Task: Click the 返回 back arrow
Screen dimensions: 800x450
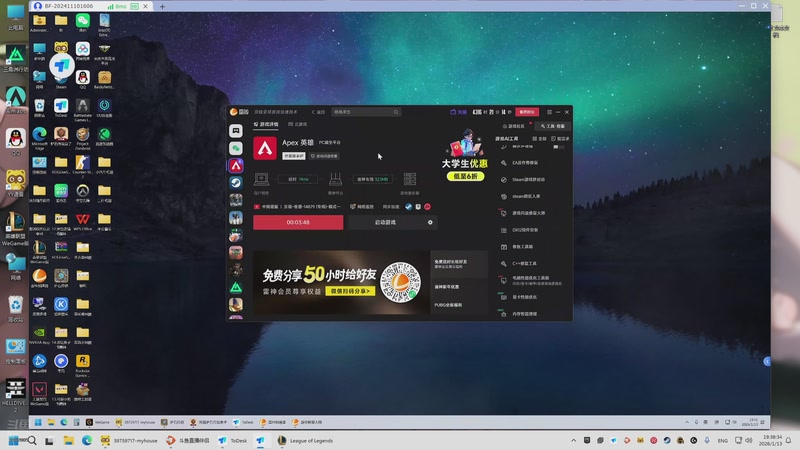Action: coord(318,112)
